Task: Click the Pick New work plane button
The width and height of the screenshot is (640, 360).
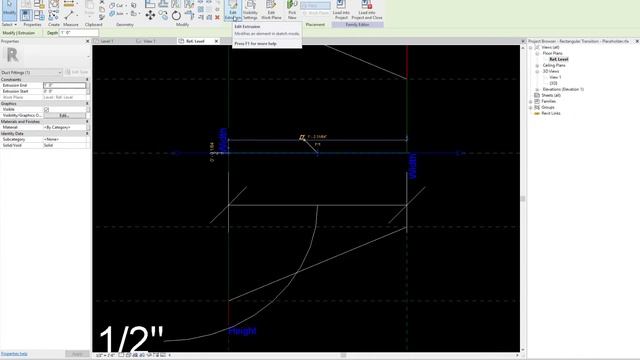Action: (292, 10)
